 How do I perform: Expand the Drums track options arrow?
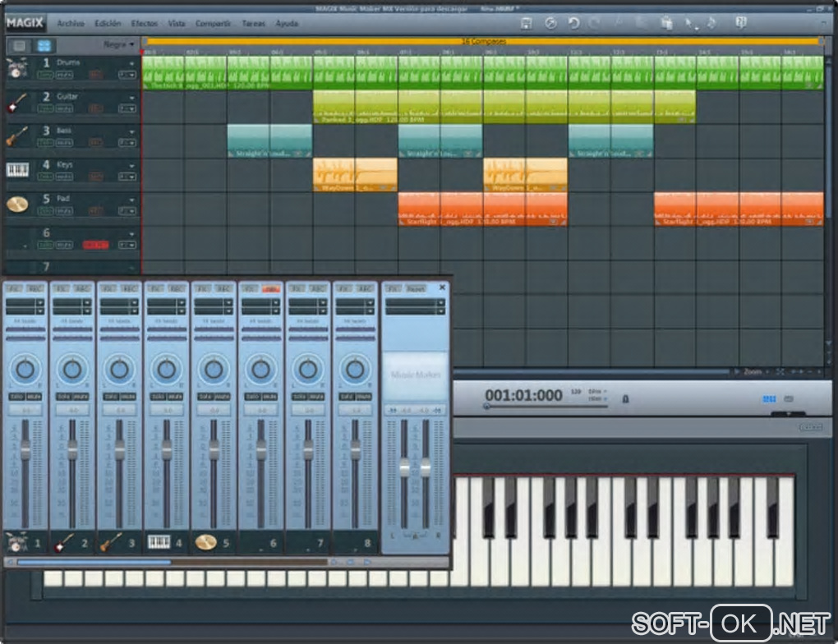[x=131, y=63]
